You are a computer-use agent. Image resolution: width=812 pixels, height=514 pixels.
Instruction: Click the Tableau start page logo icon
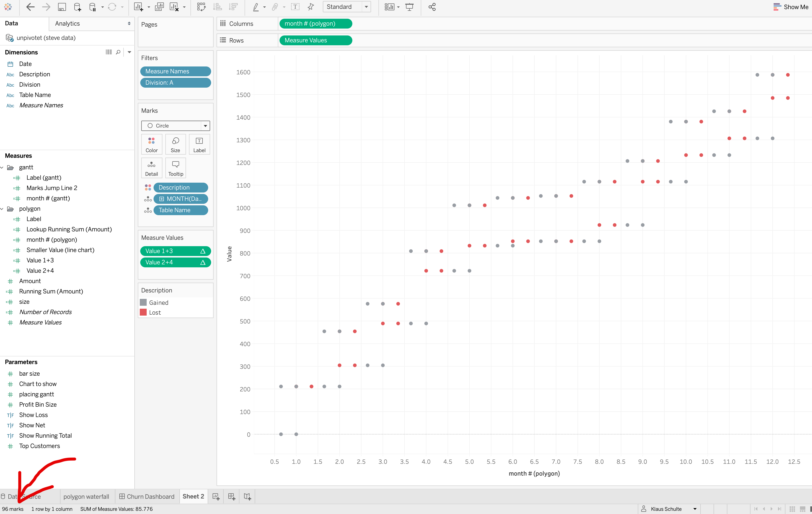point(8,7)
